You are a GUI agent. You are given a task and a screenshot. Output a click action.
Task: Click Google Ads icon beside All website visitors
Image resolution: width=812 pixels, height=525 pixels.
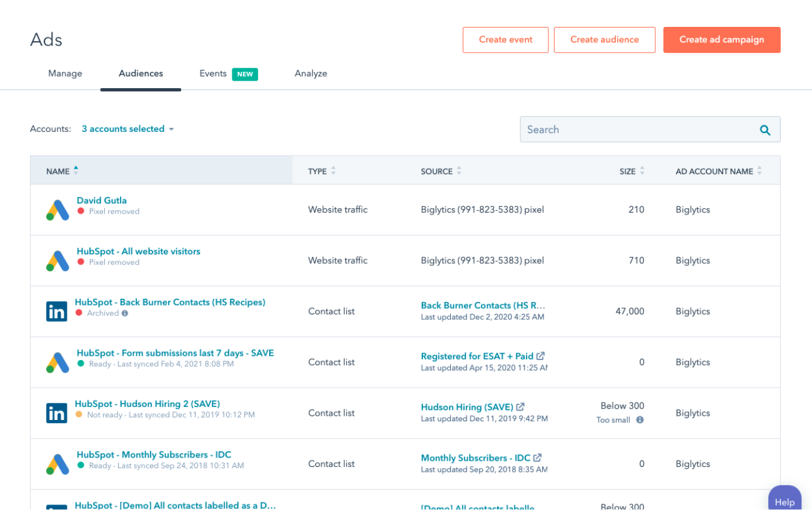pyautogui.click(x=57, y=261)
